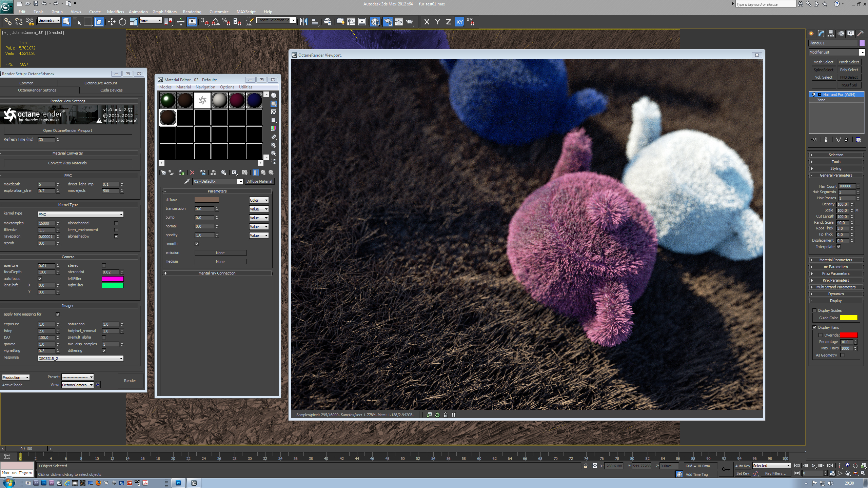
Task: Enable the Display Guides checkbox
Action: coord(814,310)
